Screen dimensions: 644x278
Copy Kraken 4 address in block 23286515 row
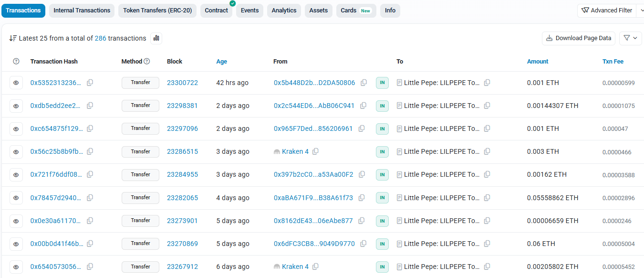click(315, 151)
